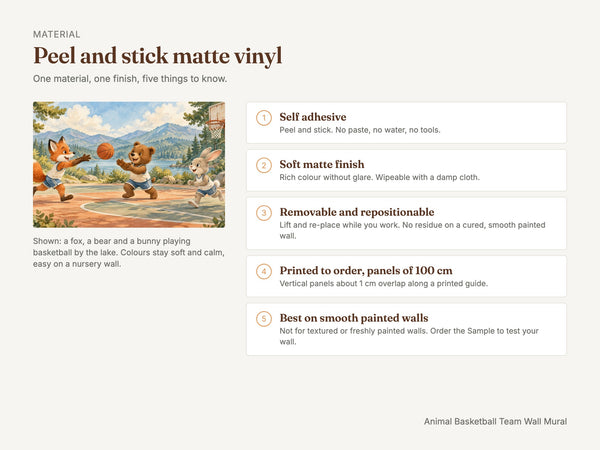The height and width of the screenshot is (450, 600).
Task: Click the number 2 circle icon
Action: (264, 165)
